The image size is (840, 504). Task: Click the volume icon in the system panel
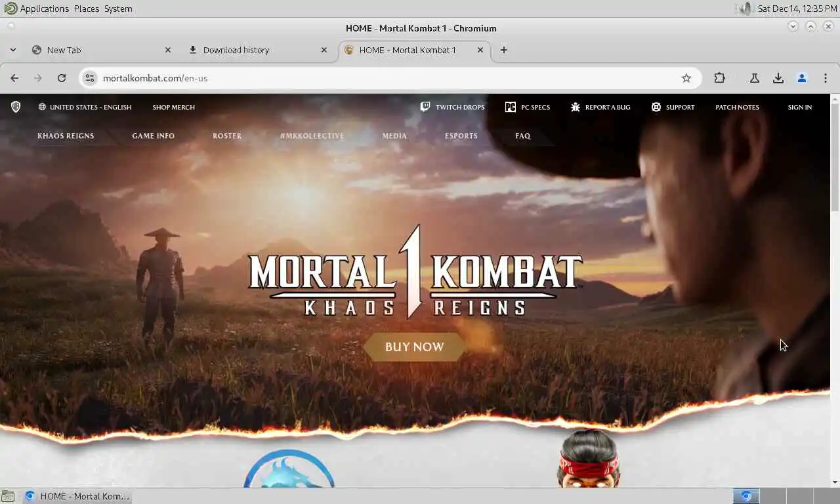[744, 9]
